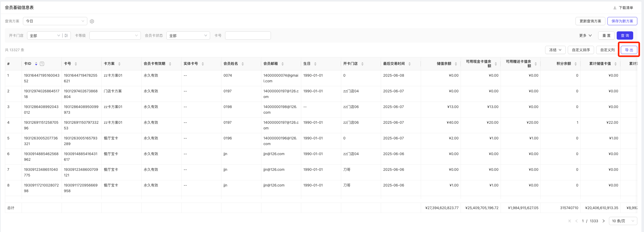Viewport: 644px width, 232px height.
Task: Click the 下载清单 download icon
Action: click(x=615, y=8)
